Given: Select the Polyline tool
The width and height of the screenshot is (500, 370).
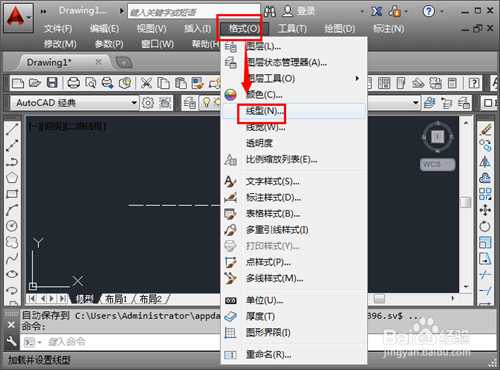Looking at the screenshot, I should coord(12,162).
